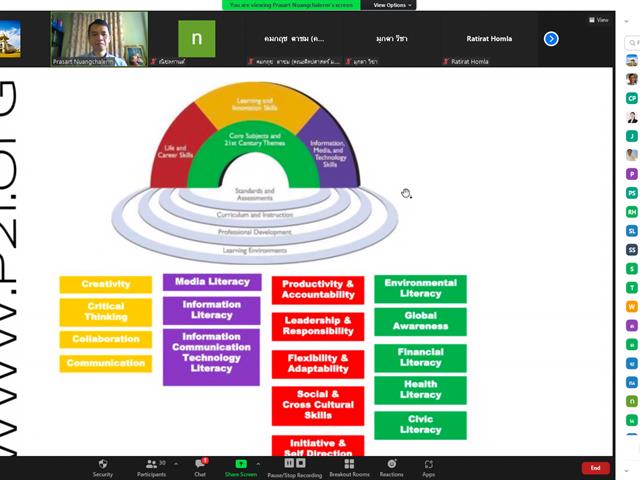The width and height of the screenshot is (640, 480).
Task: Pause the recording with the pause icon
Action: click(289, 463)
